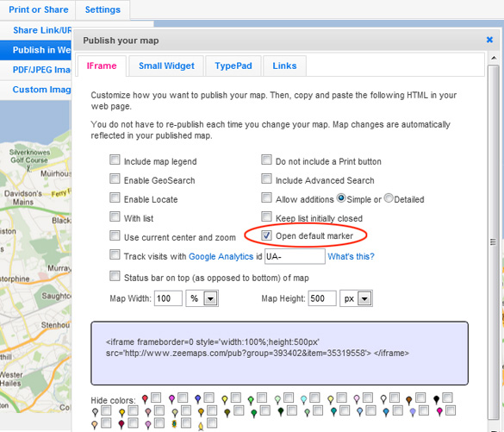Choose Custom Image menu entry
The image size is (504, 432).
point(36,90)
